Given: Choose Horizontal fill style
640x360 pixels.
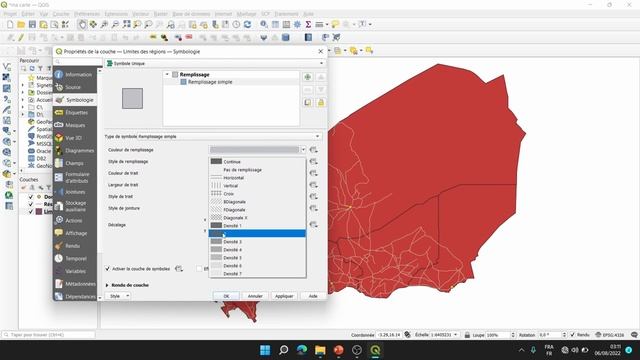Looking at the screenshot, I should pyautogui.click(x=257, y=178).
